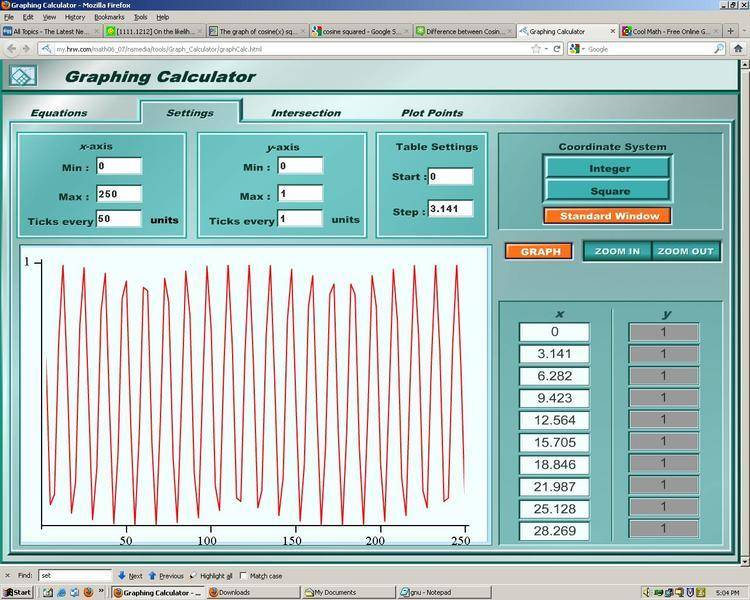Enable the Match case checkbox
750x600 pixels.
point(245,576)
